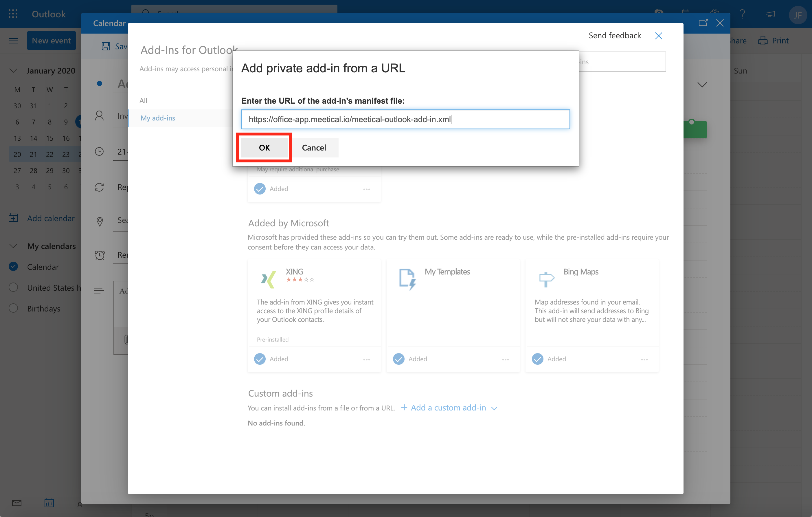The width and height of the screenshot is (812, 517).
Task: Select January 28 in mini calendar
Action: point(33,170)
